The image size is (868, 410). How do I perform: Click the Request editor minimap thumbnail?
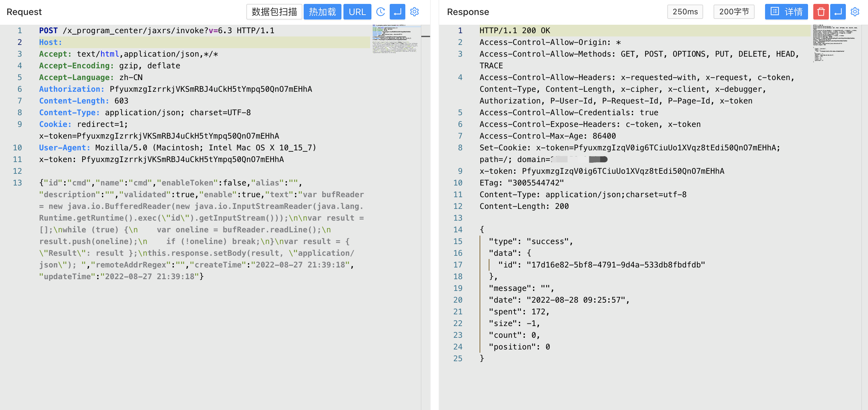point(396,39)
